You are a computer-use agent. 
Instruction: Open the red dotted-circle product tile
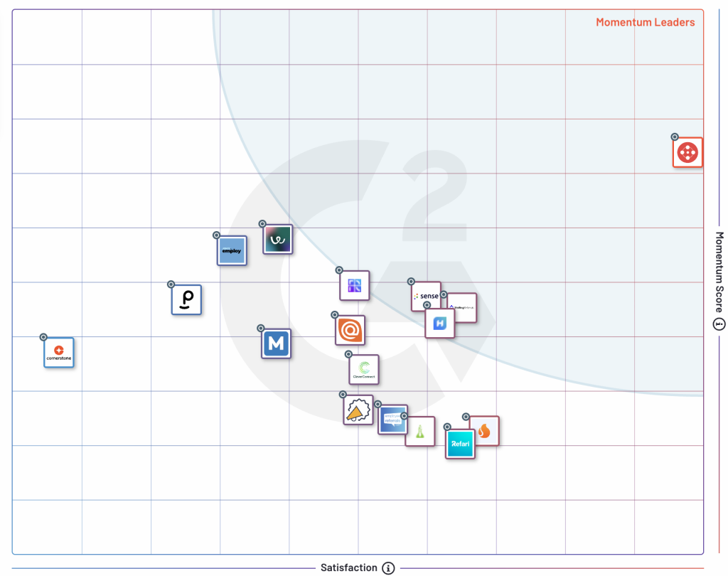pos(687,152)
